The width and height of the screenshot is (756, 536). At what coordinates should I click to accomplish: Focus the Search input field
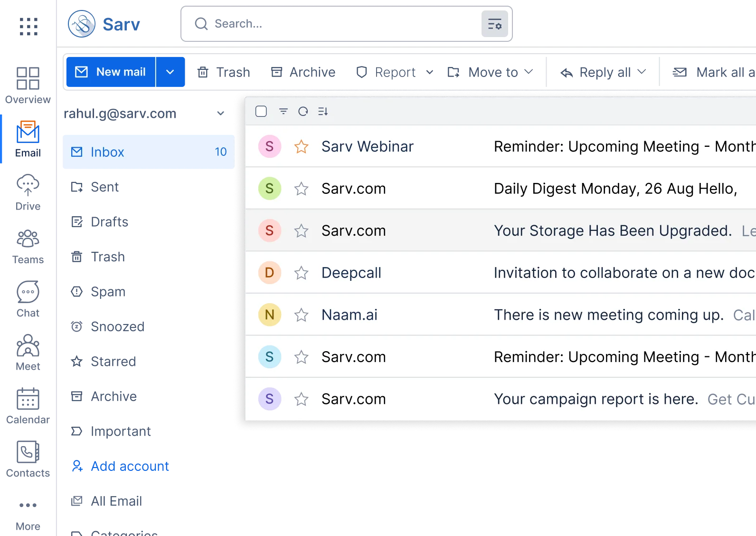[347, 24]
